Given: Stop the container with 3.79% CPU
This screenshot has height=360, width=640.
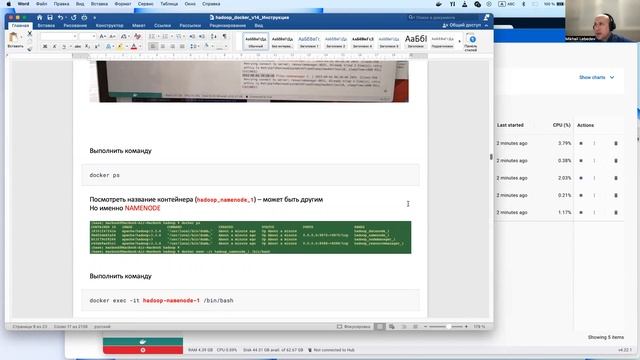Looking at the screenshot, I should click(x=581, y=143).
